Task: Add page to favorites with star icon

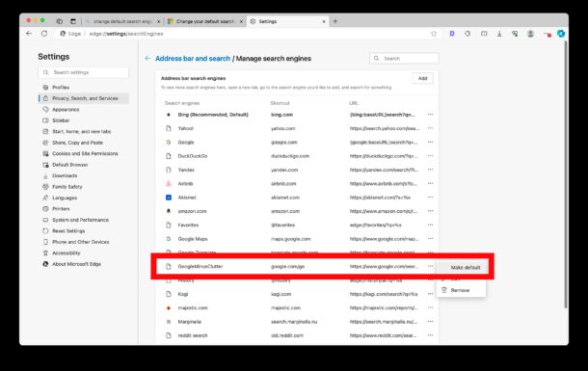Action: [x=434, y=34]
